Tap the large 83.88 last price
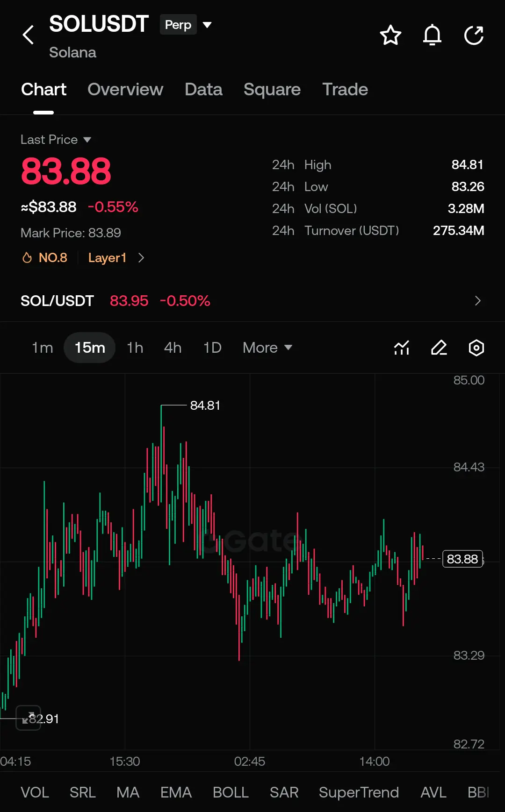505x812 pixels. [x=66, y=171]
